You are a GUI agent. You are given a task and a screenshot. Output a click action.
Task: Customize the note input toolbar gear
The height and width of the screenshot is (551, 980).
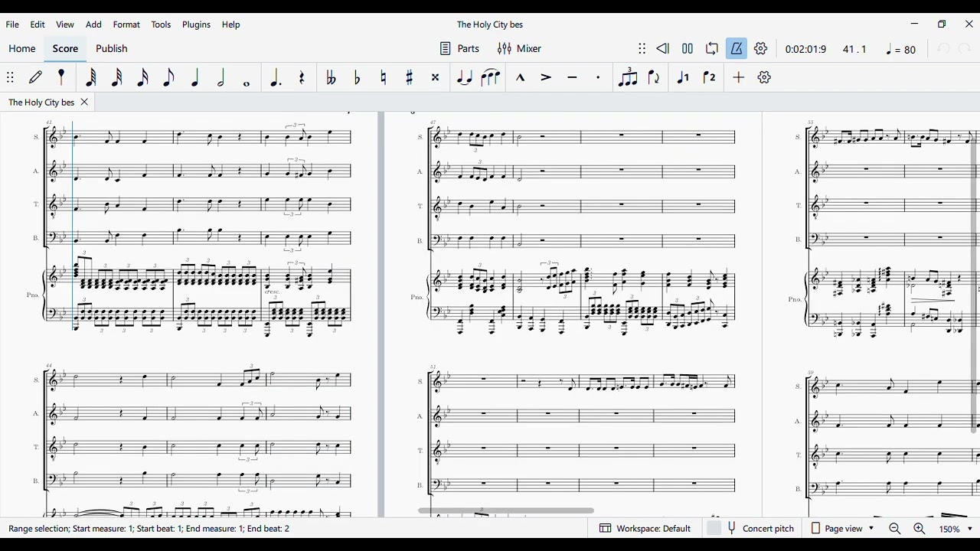pos(764,77)
